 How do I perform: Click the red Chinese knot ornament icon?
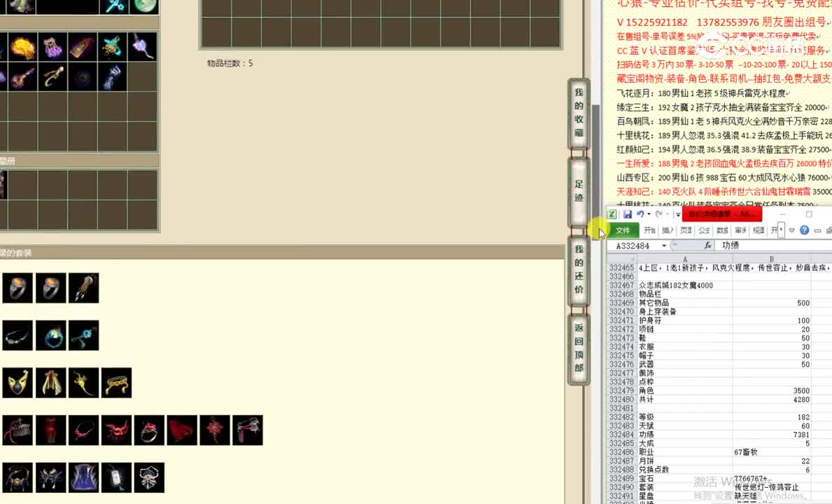coord(215,430)
